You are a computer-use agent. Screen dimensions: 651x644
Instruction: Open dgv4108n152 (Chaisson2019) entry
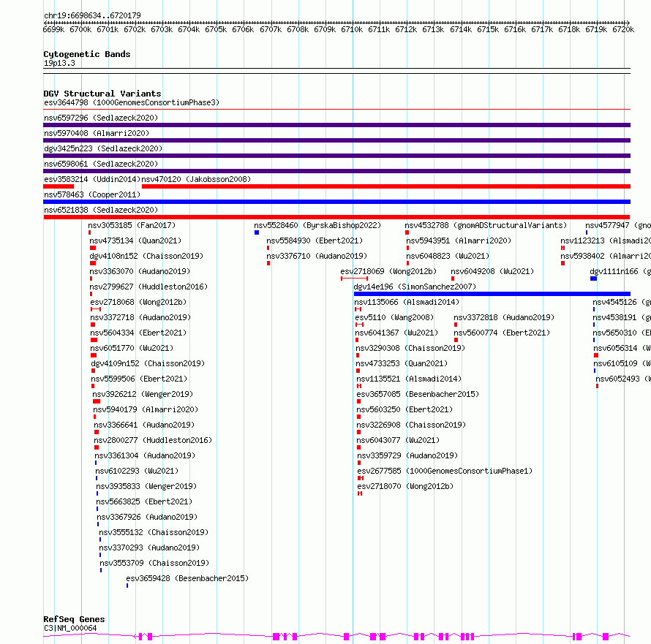146,256
